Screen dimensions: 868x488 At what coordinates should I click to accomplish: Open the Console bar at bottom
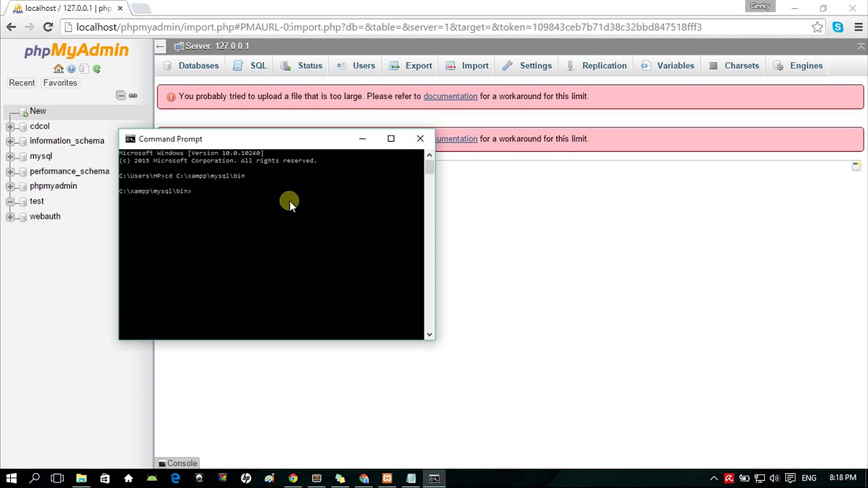pos(178,464)
